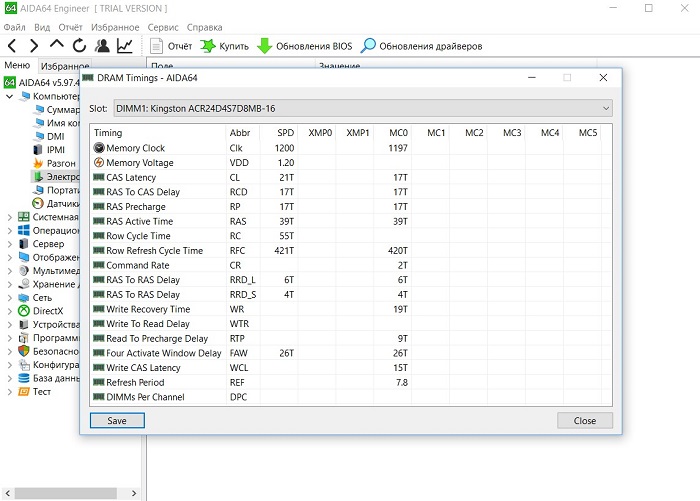The width and height of the screenshot is (700, 501).
Task: Click Save in DRAM Timings dialog
Action: click(117, 421)
